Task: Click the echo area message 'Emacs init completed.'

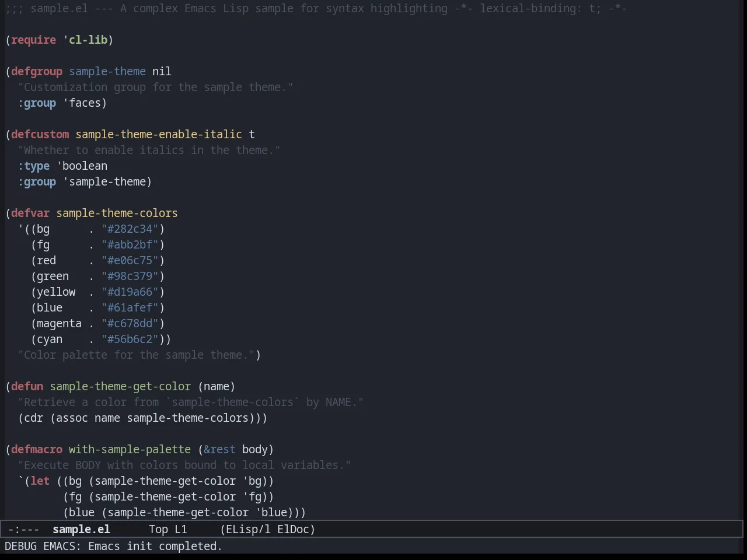Action: click(155, 546)
